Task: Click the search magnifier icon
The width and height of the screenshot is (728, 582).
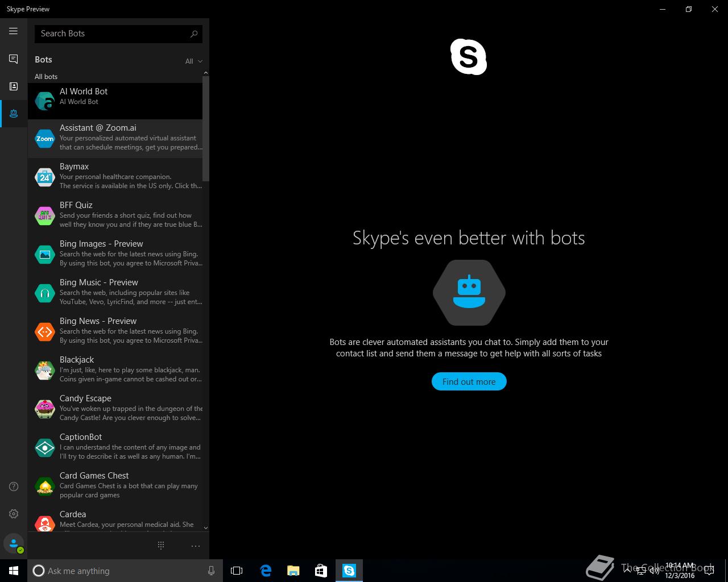Action: (194, 34)
